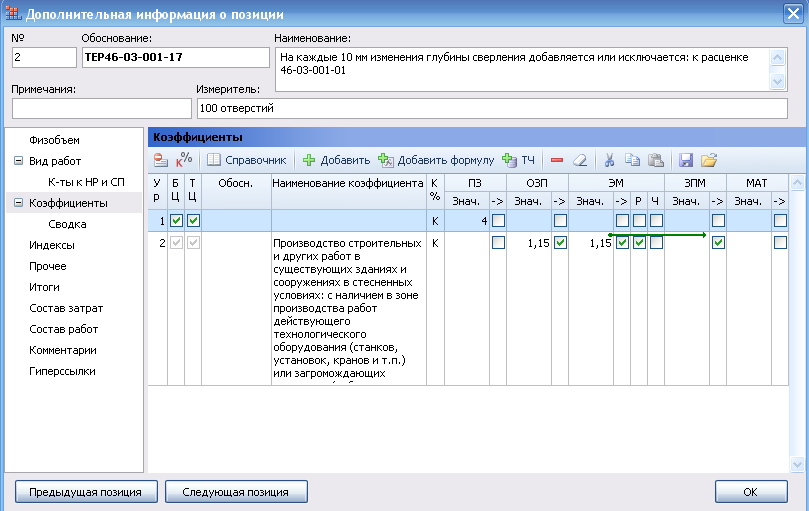Screen dimensions: 809x511
Task: Click the K% coefficient icon
Action: coord(184,160)
